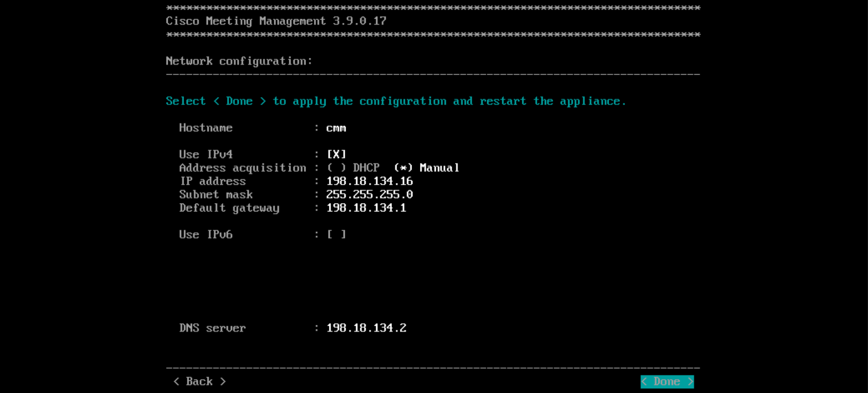Screen dimensions: 868x393
Task: Click the Network configuration heading
Action: point(239,61)
